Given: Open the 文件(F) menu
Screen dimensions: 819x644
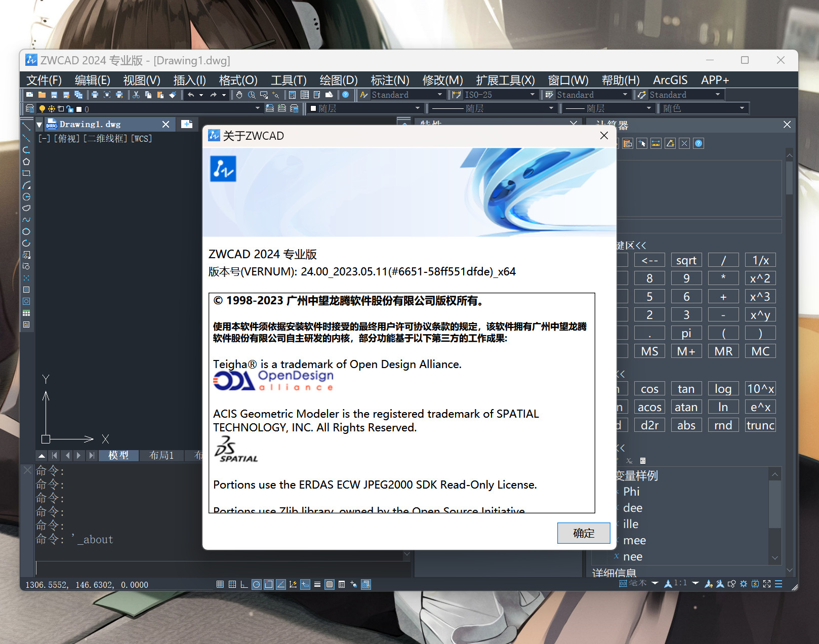Looking at the screenshot, I should pyautogui.click(x=44, y=80).
